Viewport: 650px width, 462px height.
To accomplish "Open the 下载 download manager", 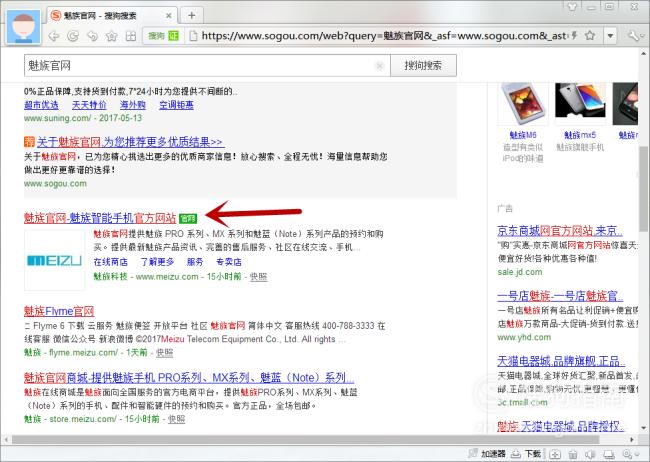I will click(x=527, y=454).
